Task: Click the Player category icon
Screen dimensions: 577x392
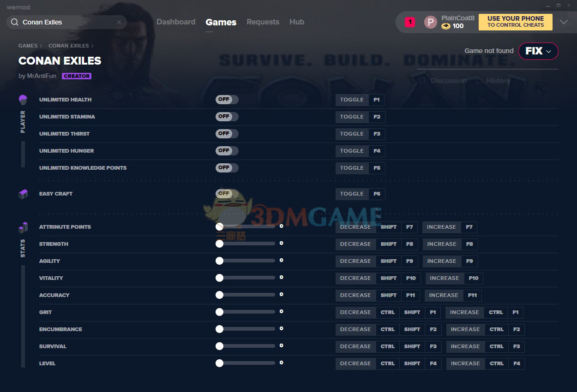Action: point(23,100)
